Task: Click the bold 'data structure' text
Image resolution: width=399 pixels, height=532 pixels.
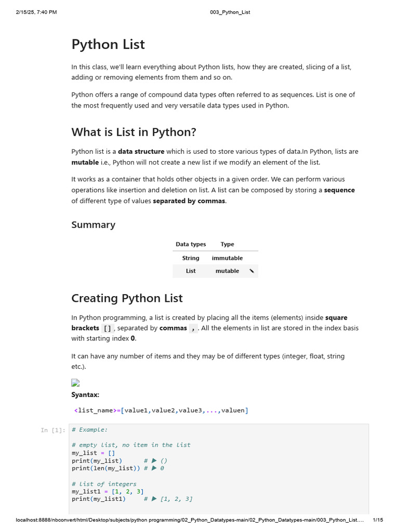Action: (141, 152)
